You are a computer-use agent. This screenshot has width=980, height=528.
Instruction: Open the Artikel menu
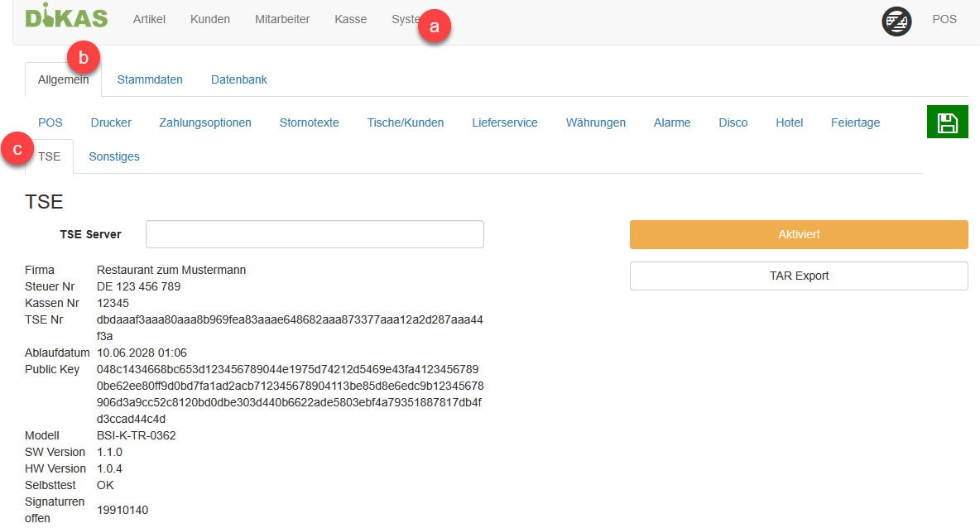(x=149, y=19)
